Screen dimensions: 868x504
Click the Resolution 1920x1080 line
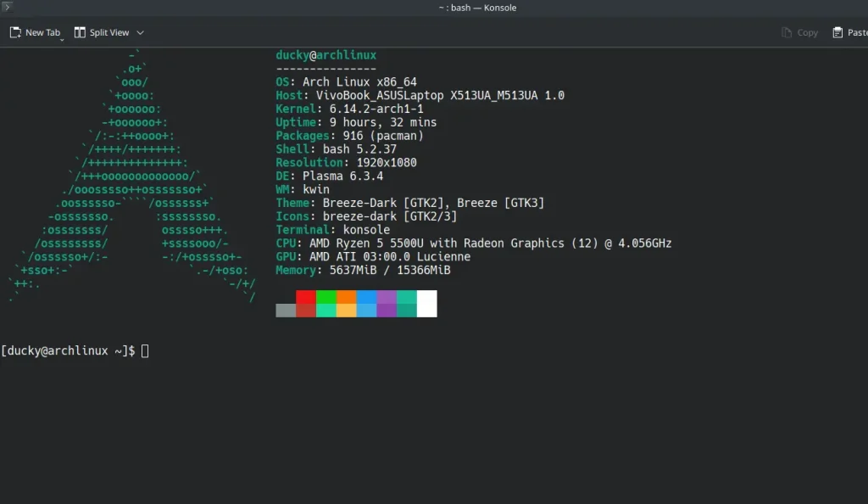346,163
